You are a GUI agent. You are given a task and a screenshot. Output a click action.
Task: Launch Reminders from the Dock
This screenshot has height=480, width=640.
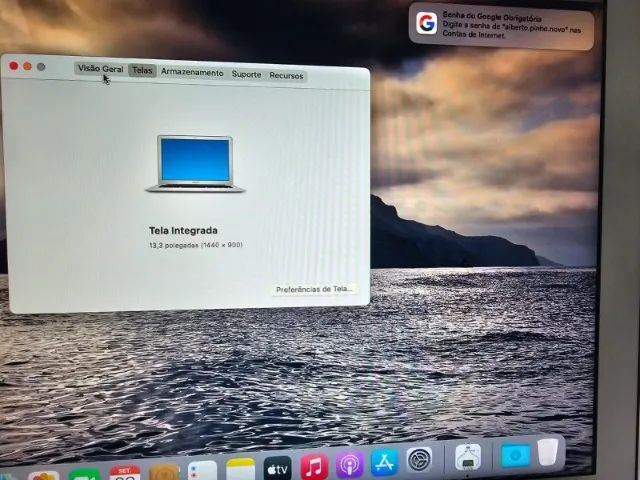point(202,471)
